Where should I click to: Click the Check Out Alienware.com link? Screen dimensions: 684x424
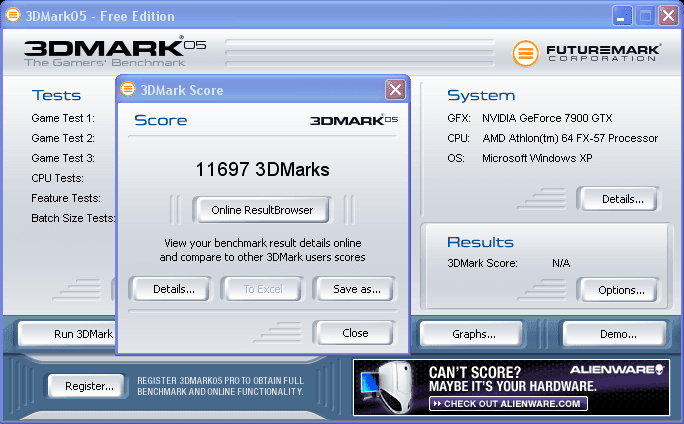508,403
